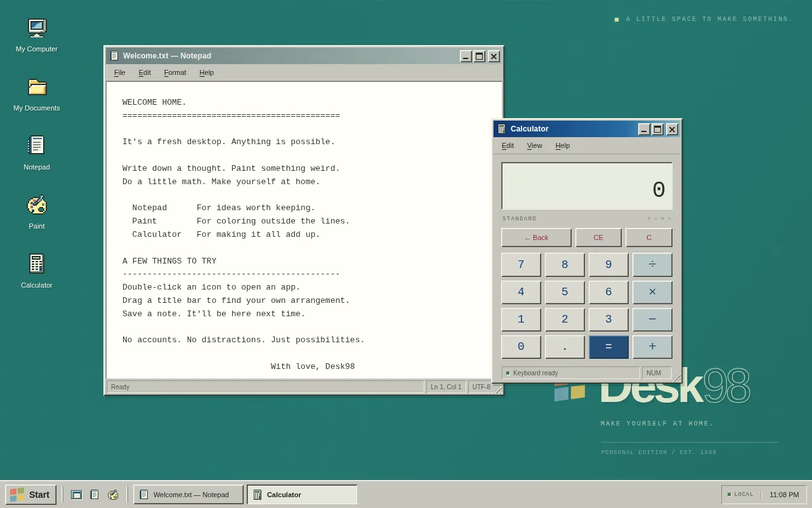This screenshot has width=812, height=508.
Task: Click calculator digit 8
Action: click(x=565, y=265)
